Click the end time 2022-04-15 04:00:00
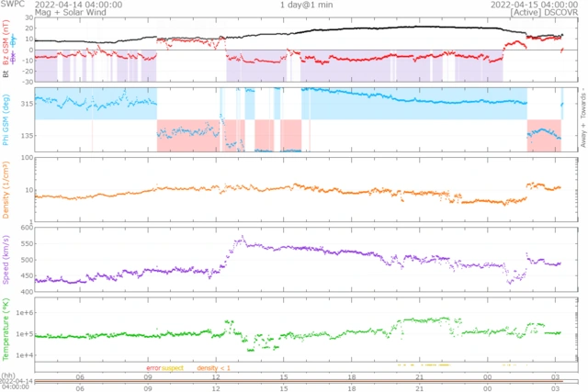Image resolution: width=588 pixels, height=392 pixels. coord(525,5)
